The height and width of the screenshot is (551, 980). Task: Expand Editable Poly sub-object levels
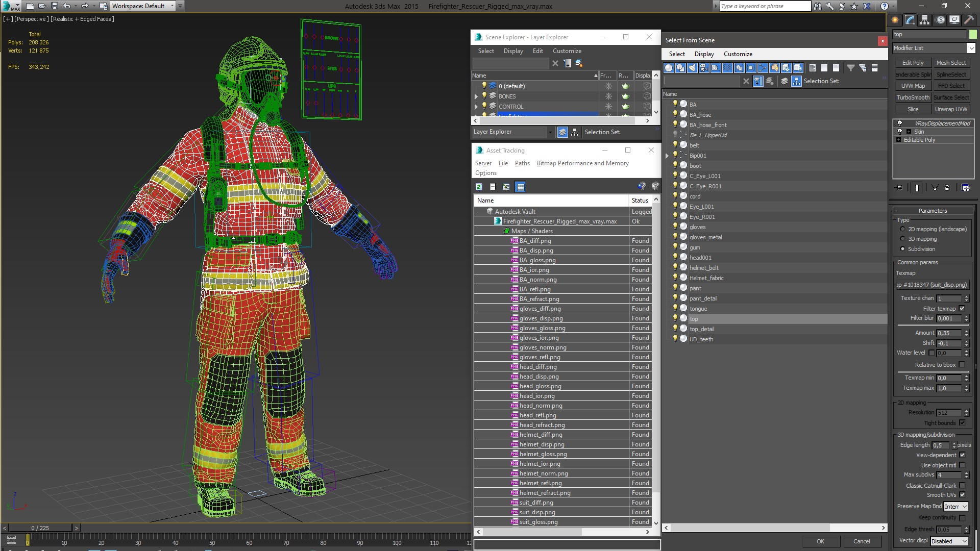pos(898,140)
